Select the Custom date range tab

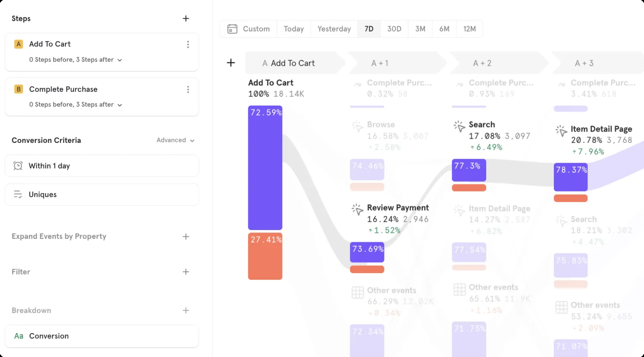(x=249, y=29)
